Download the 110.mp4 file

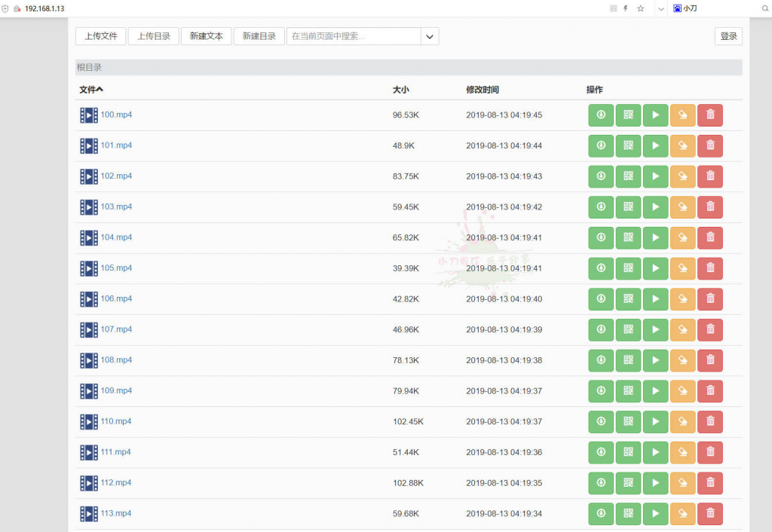click(x=601, y=422)
